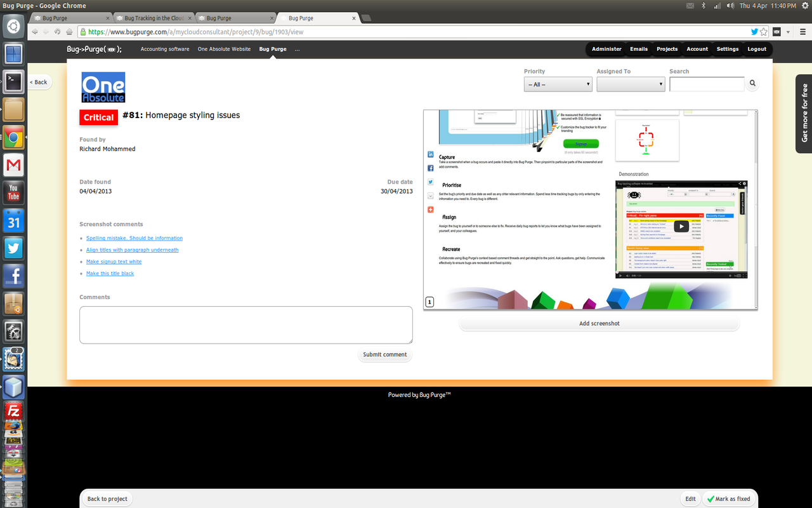The image size is (812, 508).
Task: Launch the Terminal from the dock
Action: pos(13,81)
